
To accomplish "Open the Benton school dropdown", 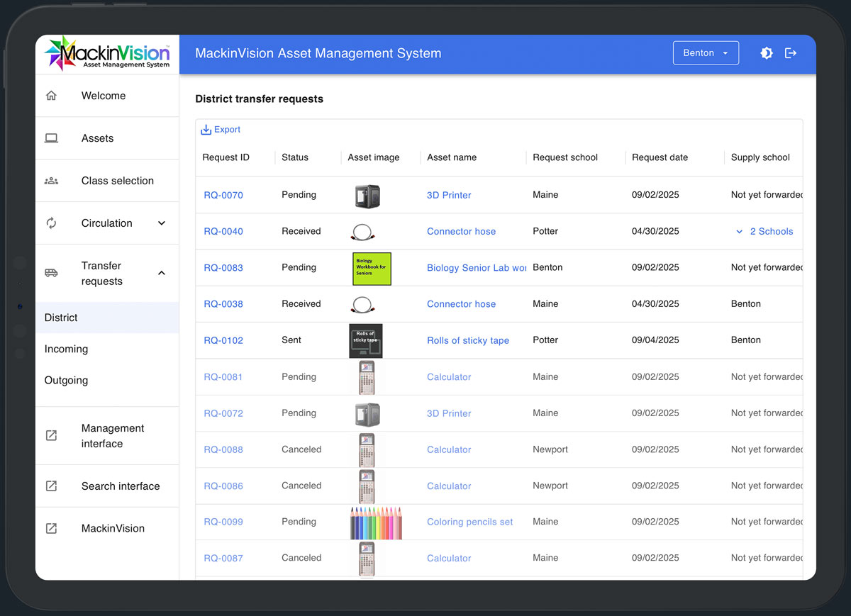I will [705, 53].
